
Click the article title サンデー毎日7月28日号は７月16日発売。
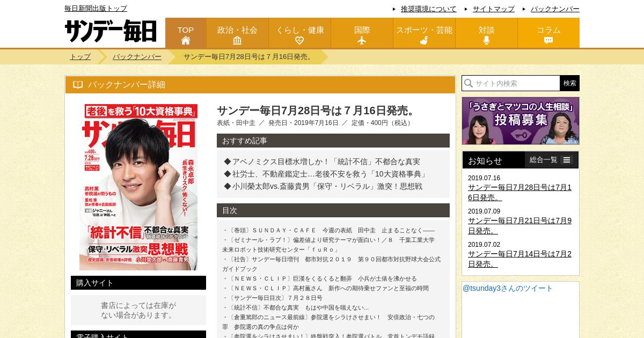click(x=317, y=111)
